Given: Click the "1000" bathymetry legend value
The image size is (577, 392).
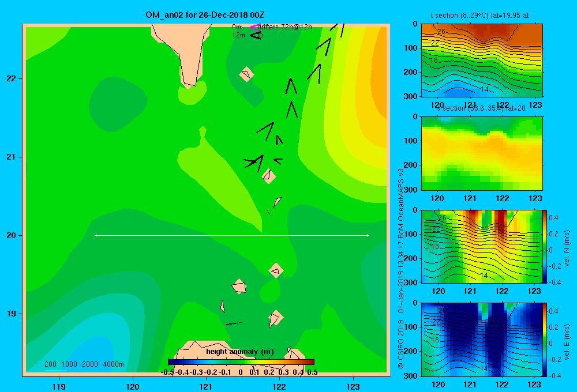Looking at the screenshot, I should pos(69,364).
